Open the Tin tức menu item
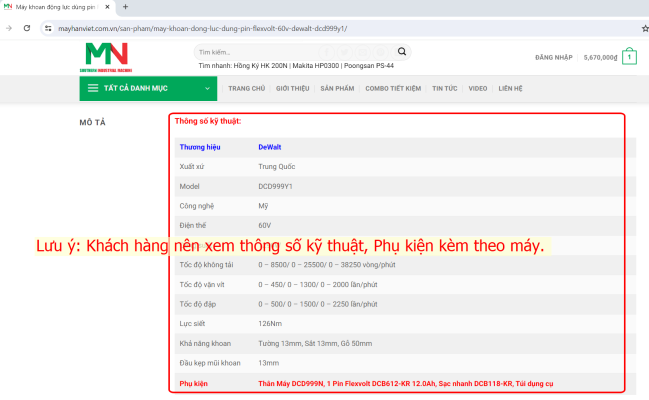 click(x=445, y=88)
